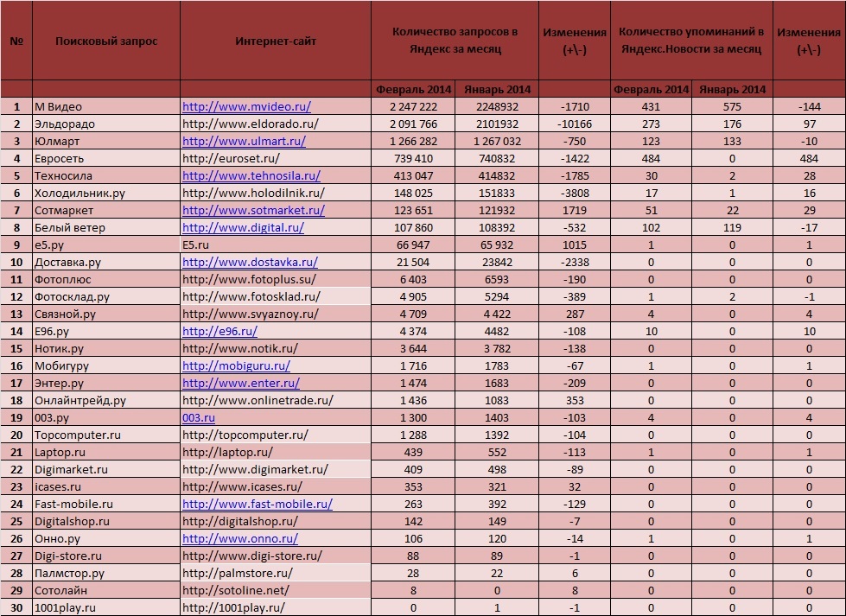846x616 pixels.
Task: Select the 'Поисковый запрос' header cell
Action: pos(106,41)
